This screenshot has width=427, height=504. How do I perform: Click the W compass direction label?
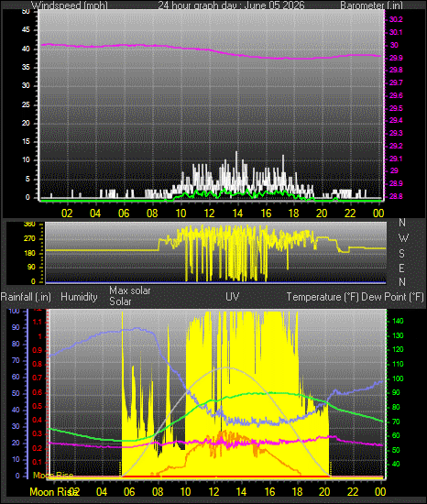403,238
